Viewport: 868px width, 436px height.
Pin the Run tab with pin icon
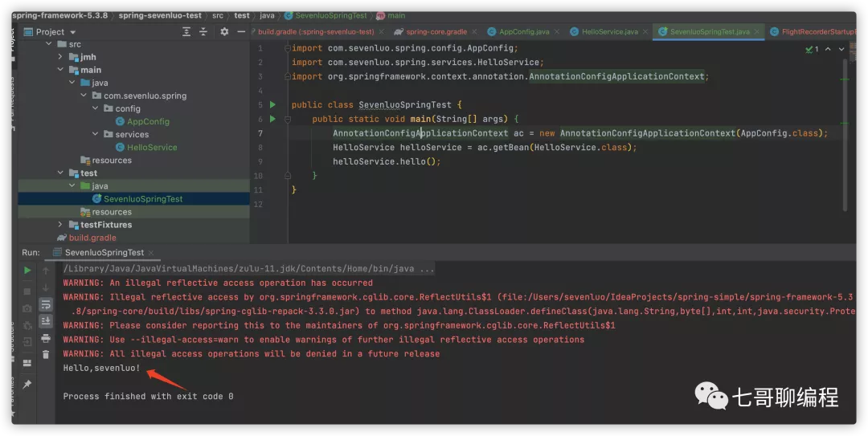point(27,385)
